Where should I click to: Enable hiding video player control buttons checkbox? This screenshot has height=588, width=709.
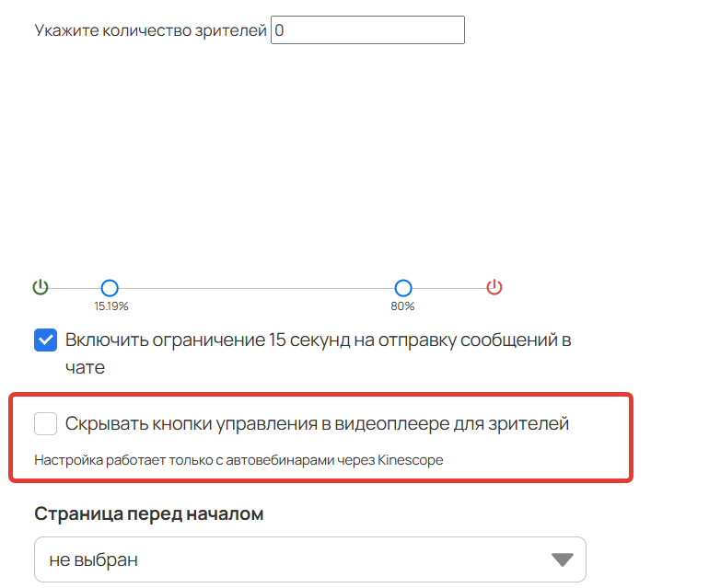(46, 423)
